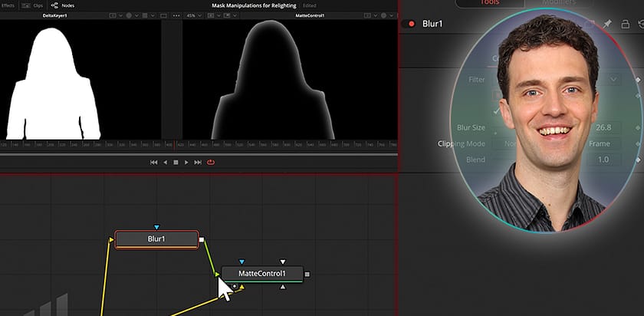Toggle keyframe diamond on the Clipping Mode row
This screenshot has width=644, height=316.
(638, 144)
